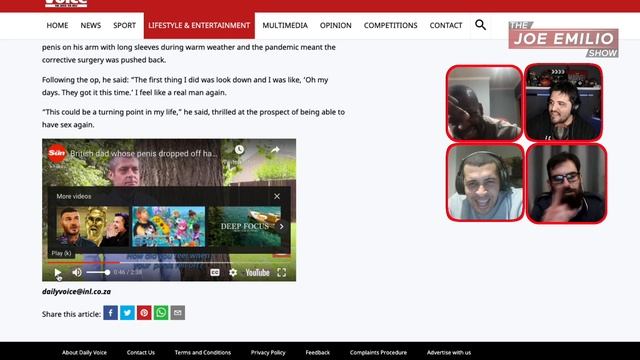Open the OPINION section

click(x=336, y=25)
